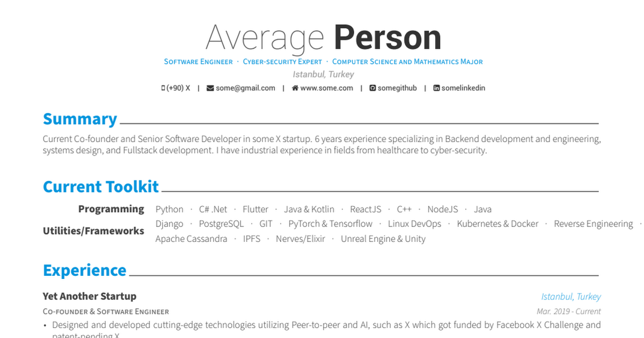Click the 'Yet Another Startup' company name
The height and width of the screenshot is (338, 644).
click(x=90, y=296)
